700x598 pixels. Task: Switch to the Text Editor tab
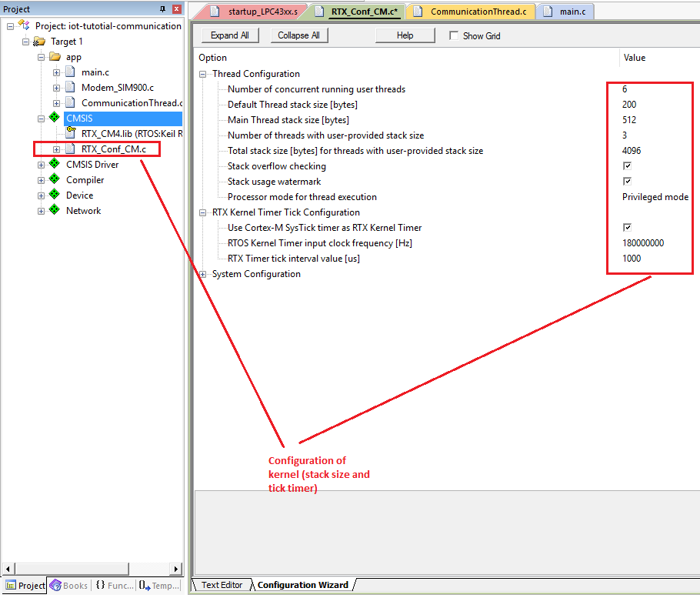[x=222, y=585]
